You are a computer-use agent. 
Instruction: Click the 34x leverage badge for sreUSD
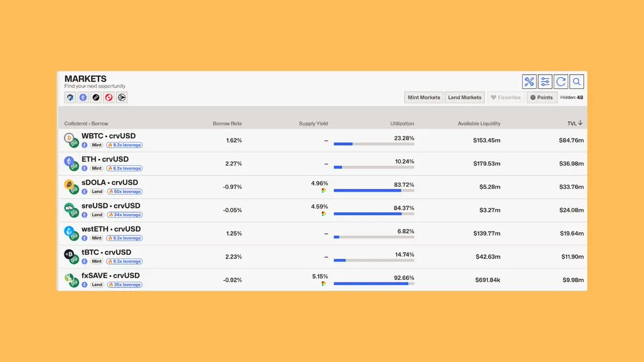pos(124,215)
